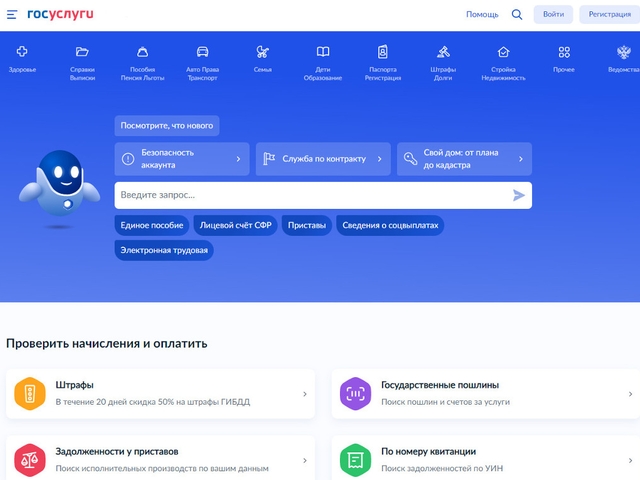The image size is (640, 480).
Task: Open the Авто Права Транспорт car icon
Action: [x=202, y=52]
